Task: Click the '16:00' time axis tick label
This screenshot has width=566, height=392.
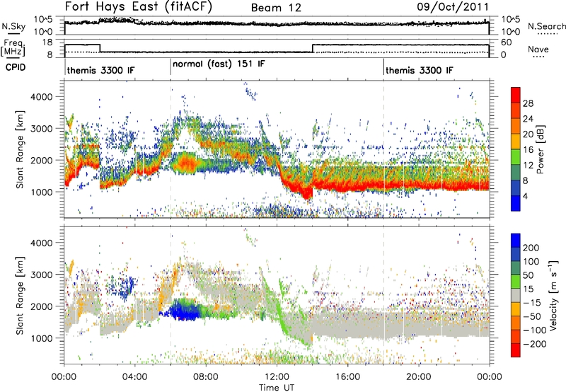Action: (x=347, y=377)
